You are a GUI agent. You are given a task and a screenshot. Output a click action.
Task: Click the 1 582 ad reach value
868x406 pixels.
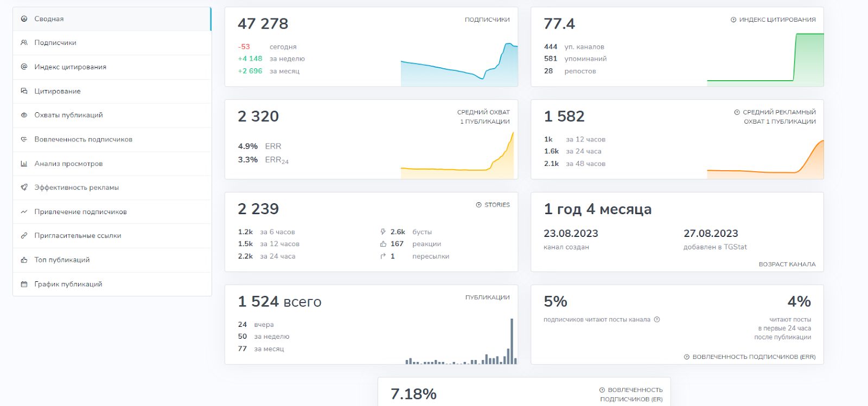pos(564,117)
